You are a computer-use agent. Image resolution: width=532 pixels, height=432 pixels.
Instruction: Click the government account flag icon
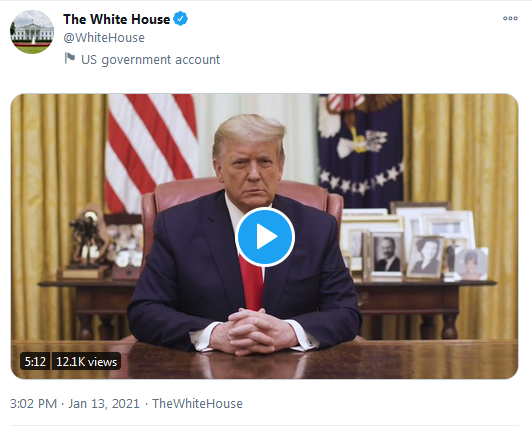click(x=70, y=58)
